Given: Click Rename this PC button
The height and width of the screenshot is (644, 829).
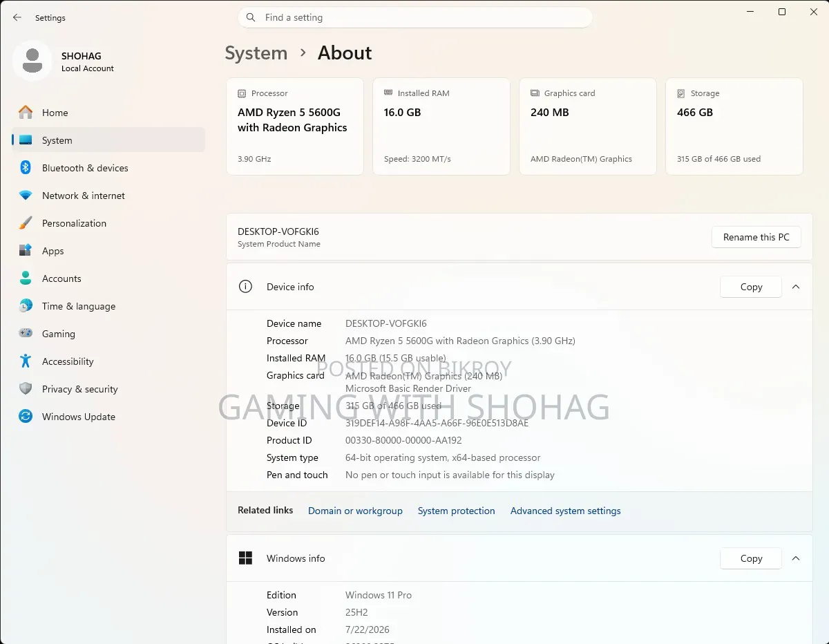Looking at the screenshot, I should tap(756, 237).
